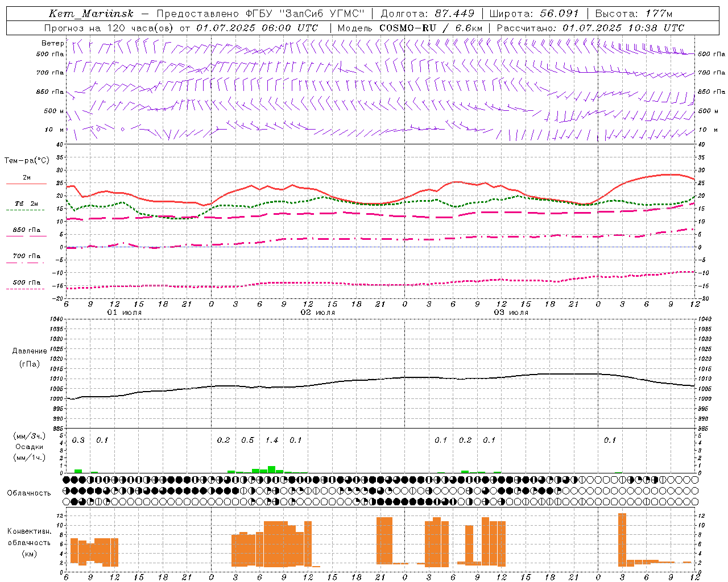Viewport: 728px width, 582px height.
Task: Click the 'Td 2м' dew point legend label
Action: 27,203
